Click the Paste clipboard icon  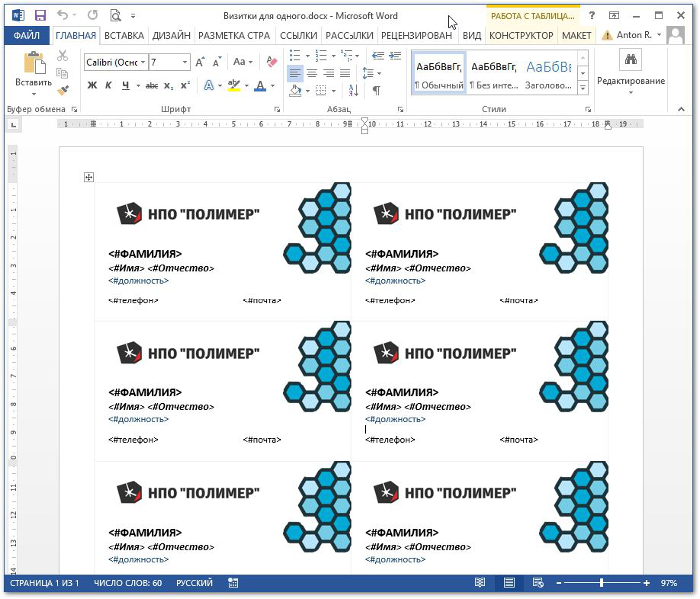pos(34,63)
